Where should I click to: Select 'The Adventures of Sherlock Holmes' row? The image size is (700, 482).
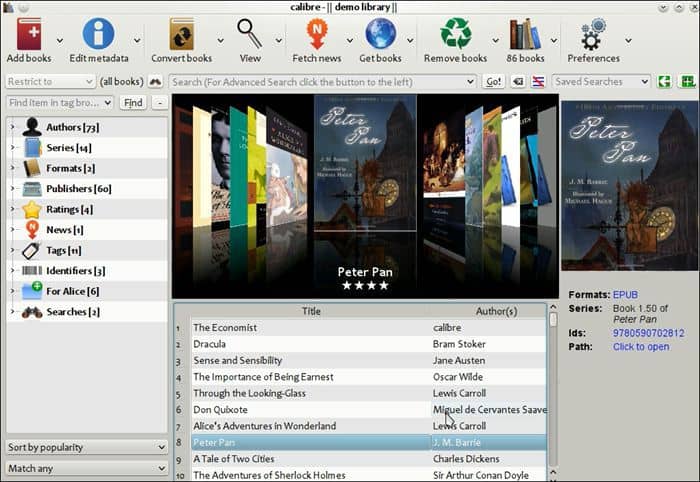[x=369, y=475]
